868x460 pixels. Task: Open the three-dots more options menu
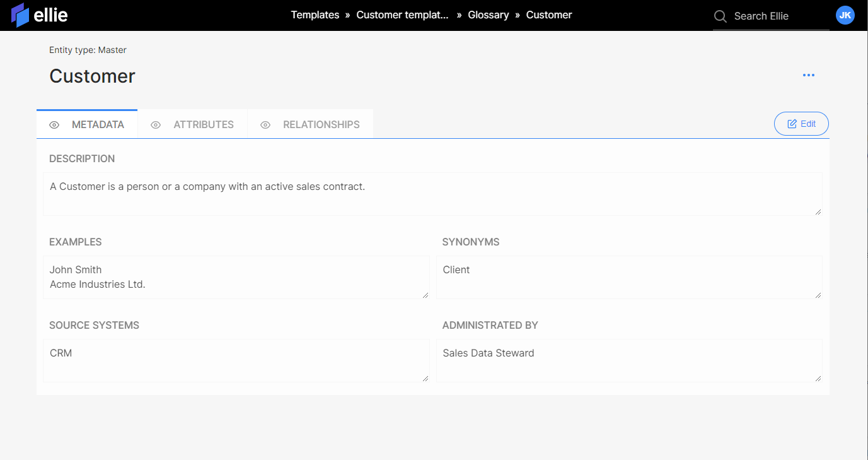coord(809,76)
